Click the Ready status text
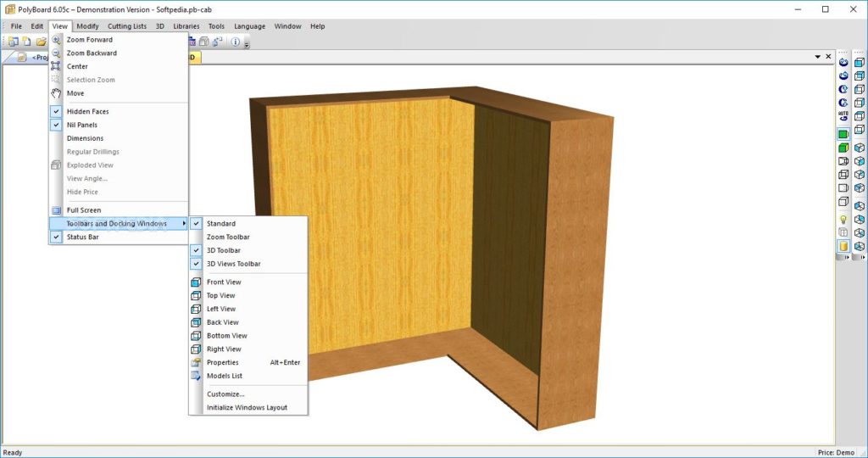The width and height of the screenshot is (868, 458). coord(13,452)
